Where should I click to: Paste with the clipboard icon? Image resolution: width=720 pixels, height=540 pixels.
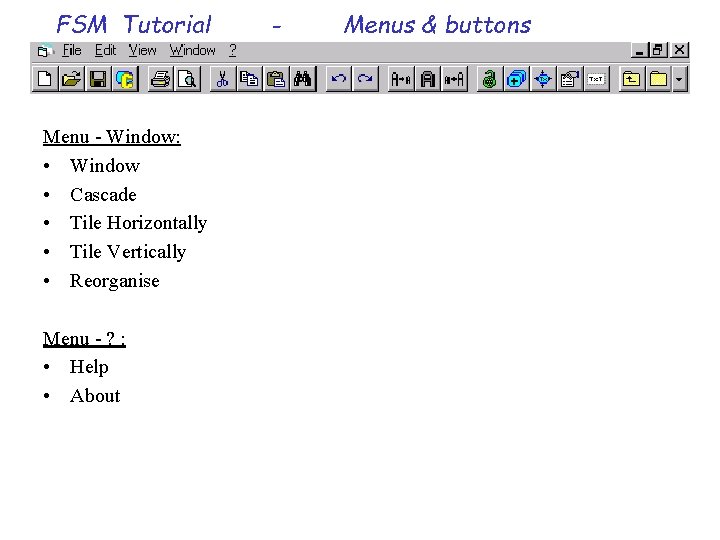276,79
